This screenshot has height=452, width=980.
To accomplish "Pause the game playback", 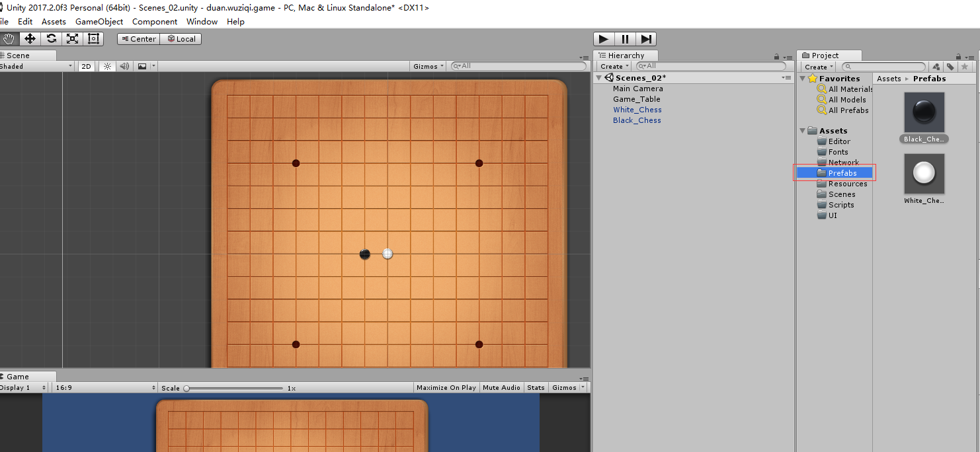I will point(624,38).
